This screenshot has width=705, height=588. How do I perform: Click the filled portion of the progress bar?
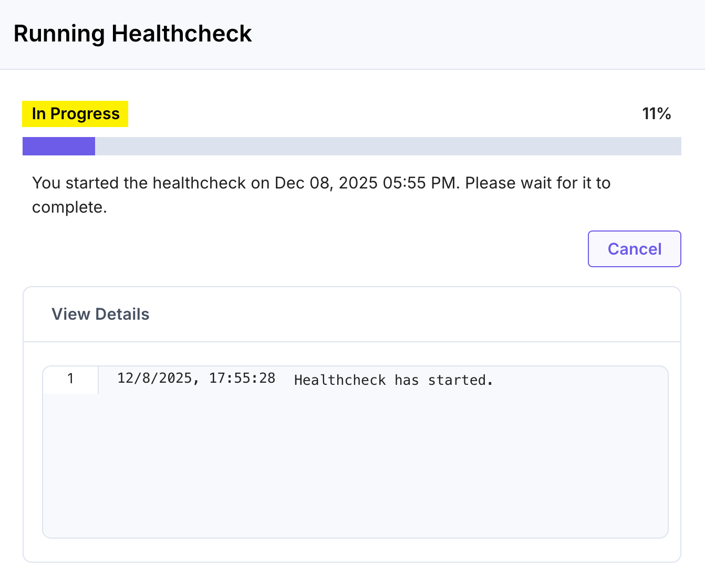[x=58, y=146]
